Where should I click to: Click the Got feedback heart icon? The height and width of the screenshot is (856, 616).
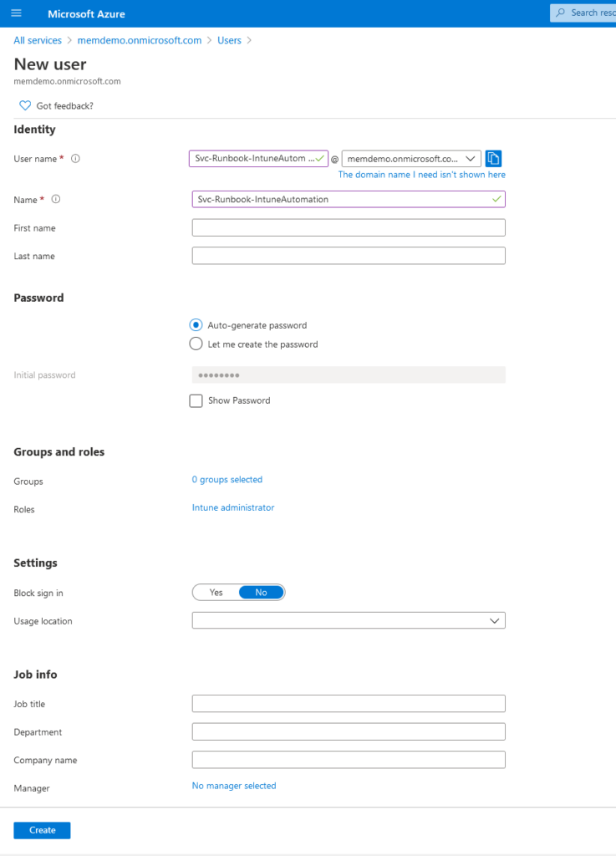pyautogui.click(x=25, y=105)
